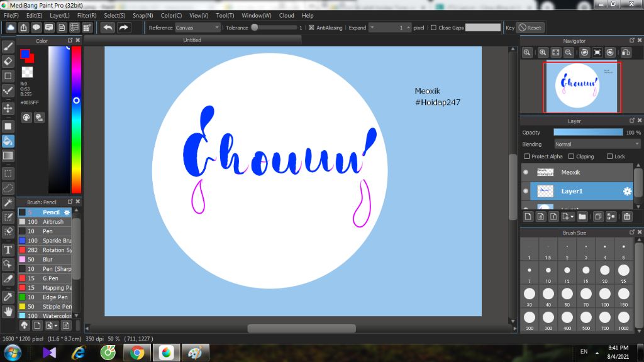Open Reference Canvas dropdown
This screenshot has width=644, height=362.
197,28
